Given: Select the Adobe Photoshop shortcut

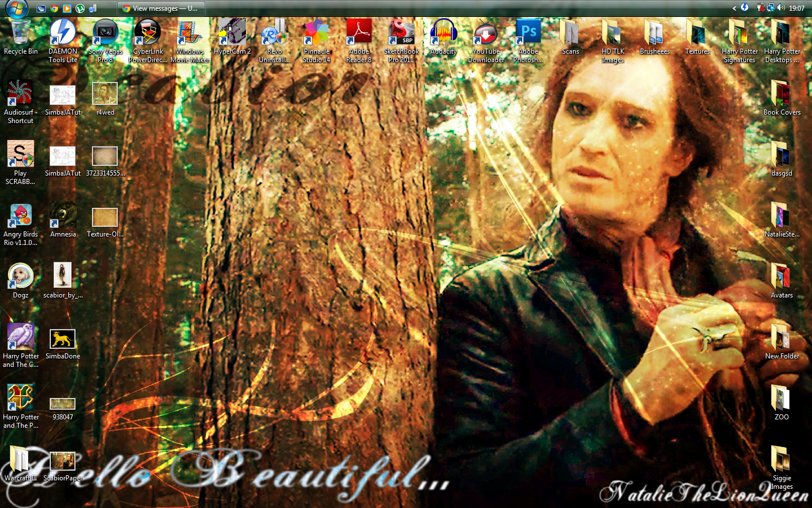Looking at the screenshot, I should coord(528,34).
